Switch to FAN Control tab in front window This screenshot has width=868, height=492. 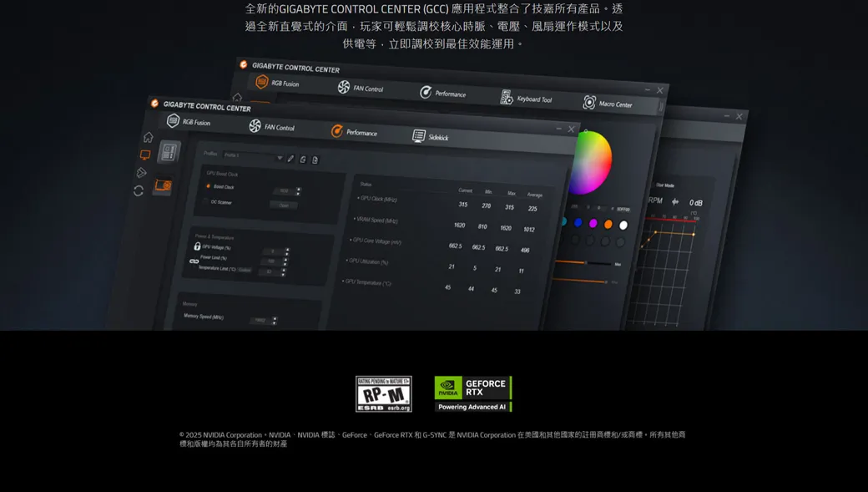click(x=271, y=127)
